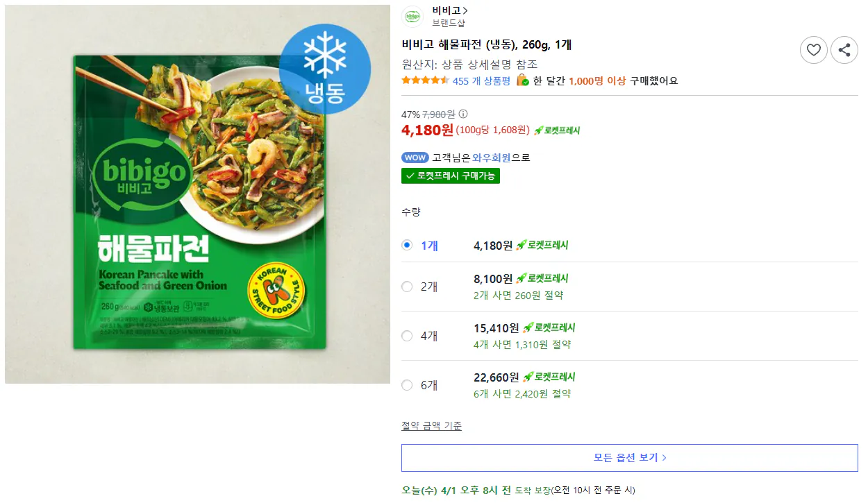Click the WOW membership badge icon

tap(415, 157)
